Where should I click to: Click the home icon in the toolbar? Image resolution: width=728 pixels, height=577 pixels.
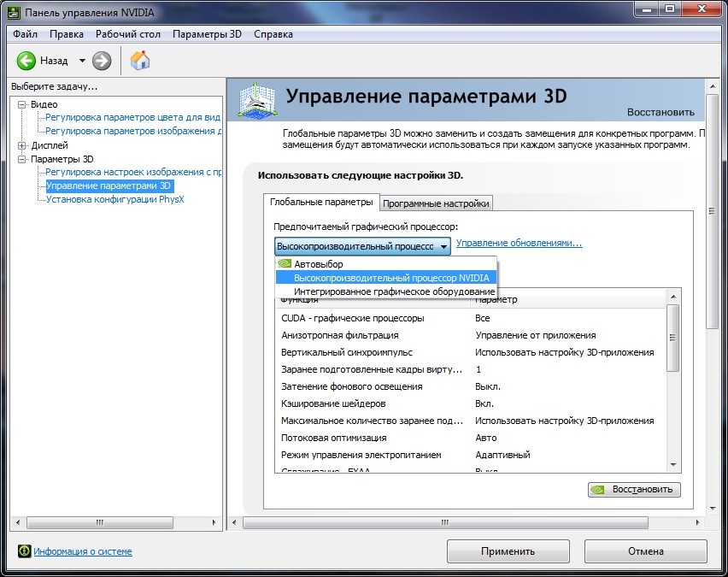(x=139, y=60)
